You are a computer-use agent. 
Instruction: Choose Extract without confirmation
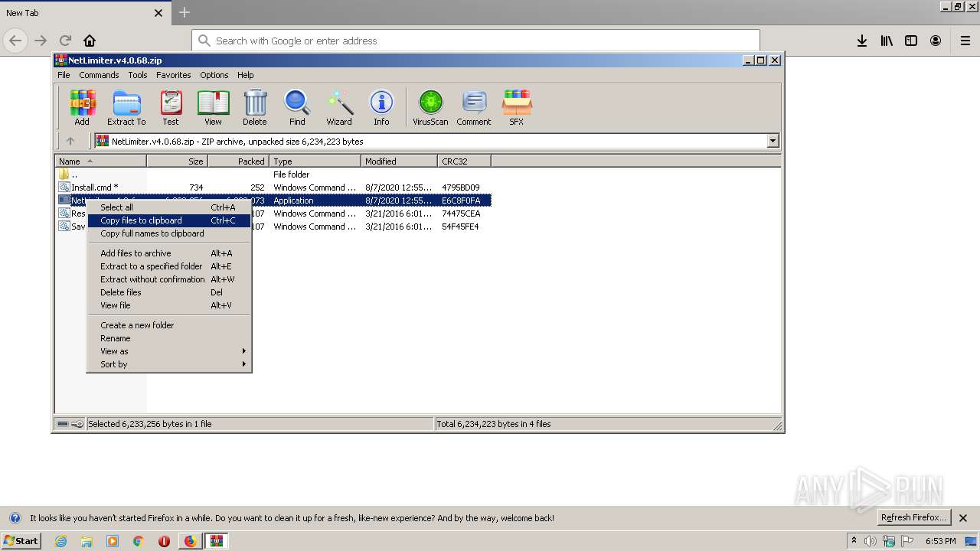(169, 279)
